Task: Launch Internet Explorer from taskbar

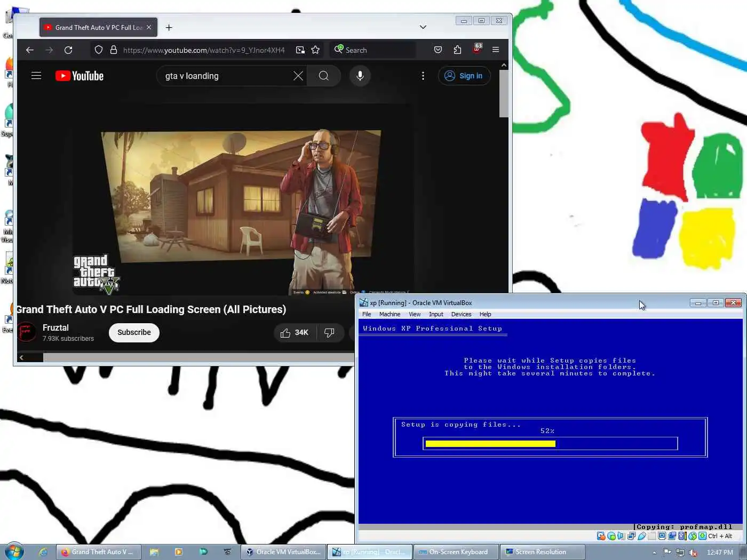Action: (x=43, y=552)
